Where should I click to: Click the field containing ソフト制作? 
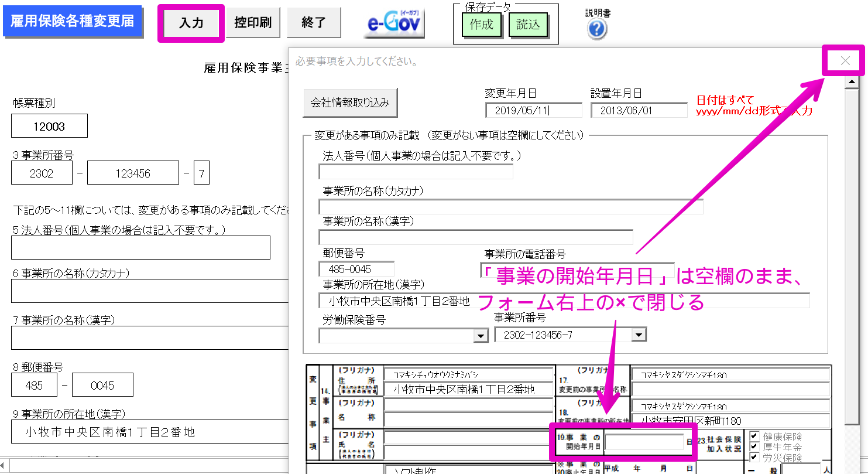[x=469, y=470]
